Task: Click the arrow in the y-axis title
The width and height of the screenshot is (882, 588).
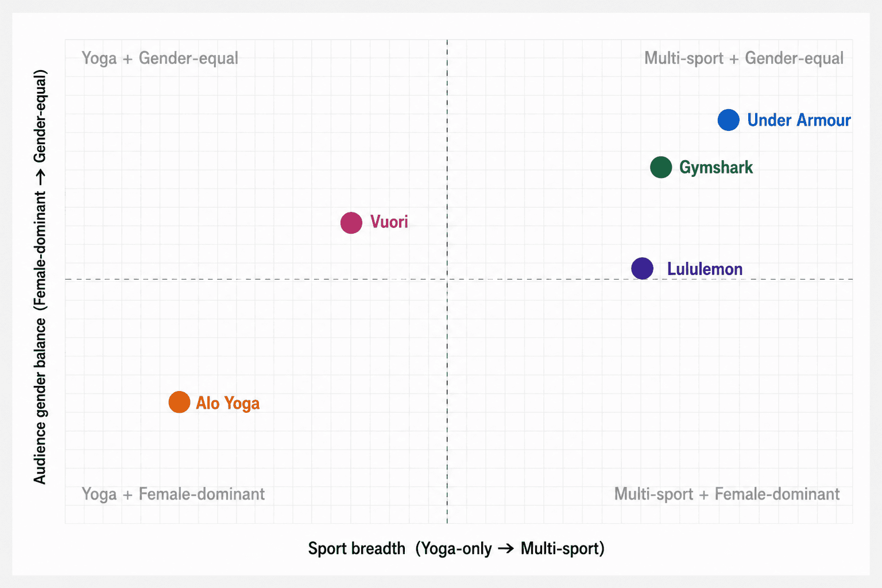Action: click(40, 179)
